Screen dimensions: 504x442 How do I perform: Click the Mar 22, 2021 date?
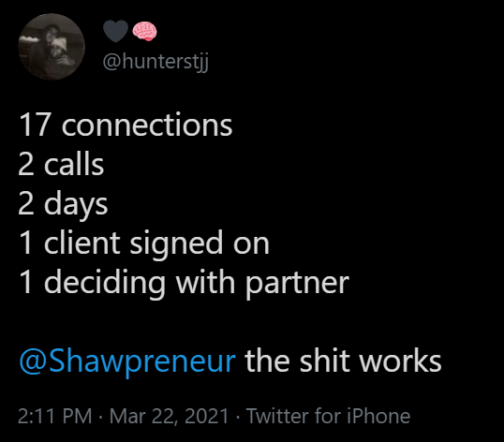click(x=169, y=416)
